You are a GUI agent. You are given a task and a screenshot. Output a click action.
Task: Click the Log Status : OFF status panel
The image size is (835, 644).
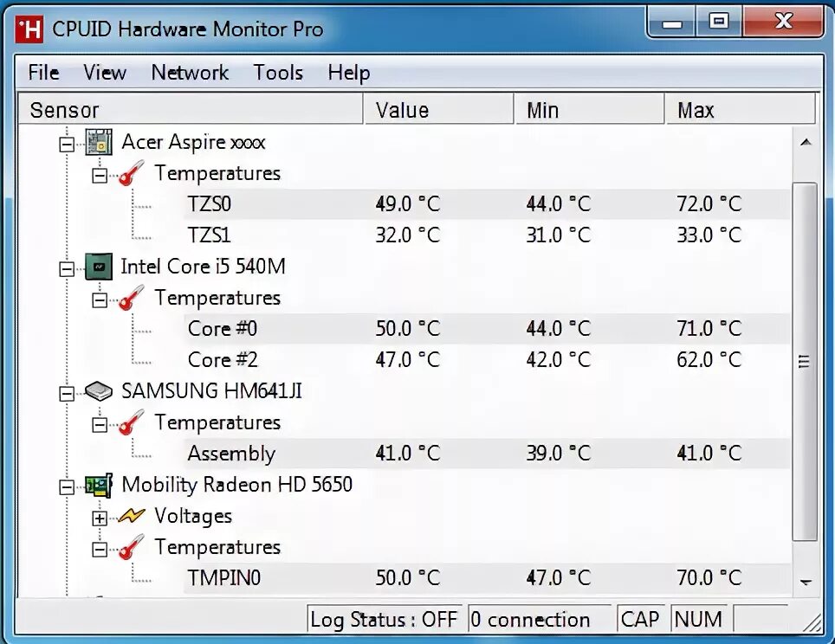(x=385, y=620)
